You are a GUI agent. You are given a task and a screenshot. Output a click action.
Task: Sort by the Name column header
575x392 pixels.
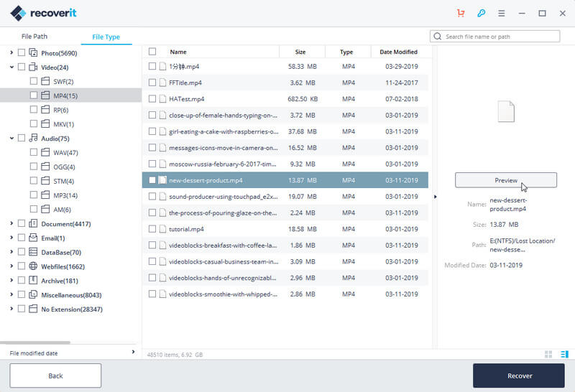[x=178, y=52]
